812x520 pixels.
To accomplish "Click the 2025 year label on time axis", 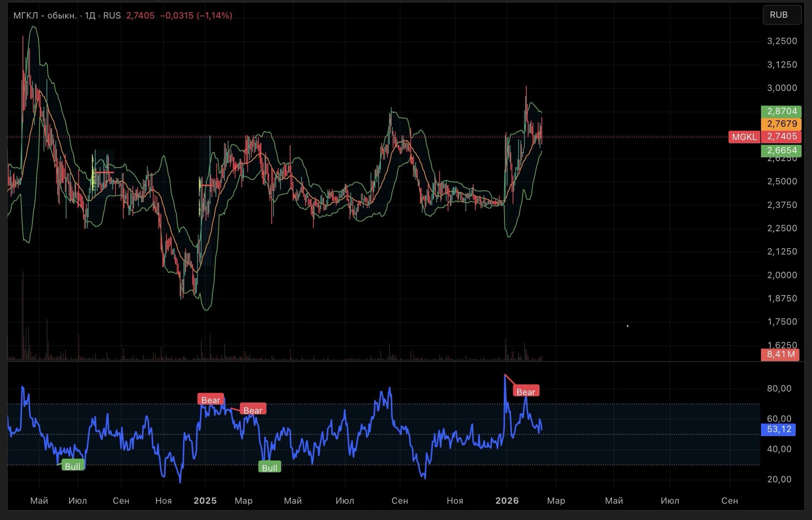I will [205, 500].
